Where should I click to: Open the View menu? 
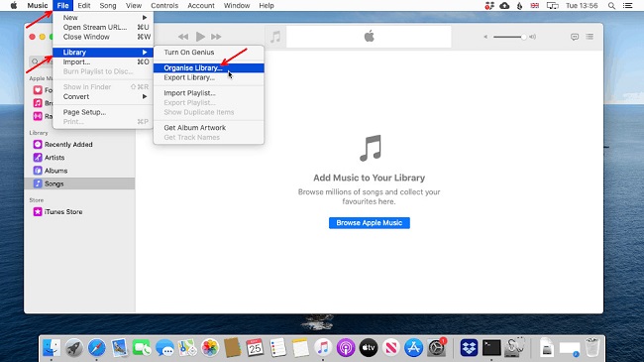click(x=134, y=5)
